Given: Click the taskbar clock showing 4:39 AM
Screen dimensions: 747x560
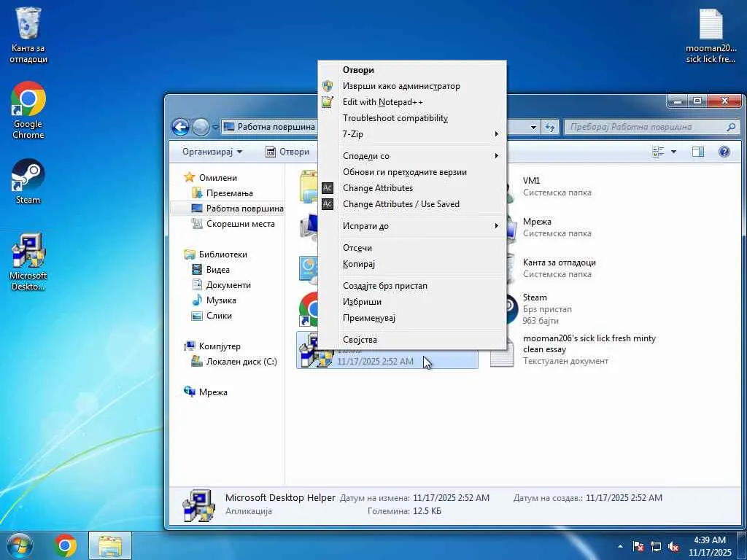Looking at the screenshot, I should pyautogui.click(x=709, y=546).
